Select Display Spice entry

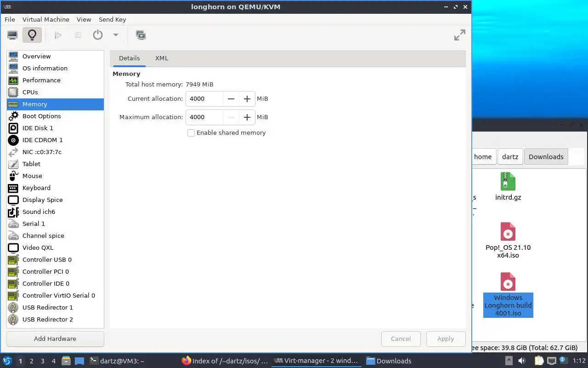coord(55,200)
